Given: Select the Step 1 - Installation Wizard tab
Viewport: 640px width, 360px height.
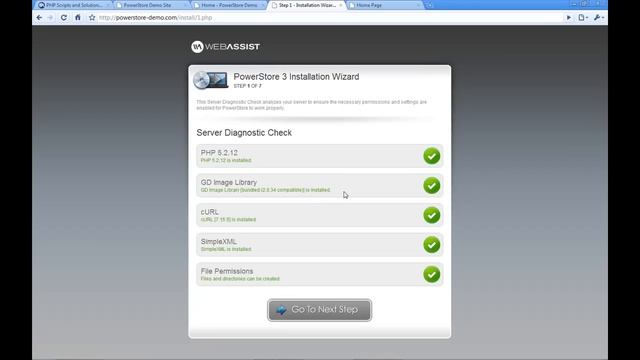Looking at the screenshot, I should coord(307,5).
